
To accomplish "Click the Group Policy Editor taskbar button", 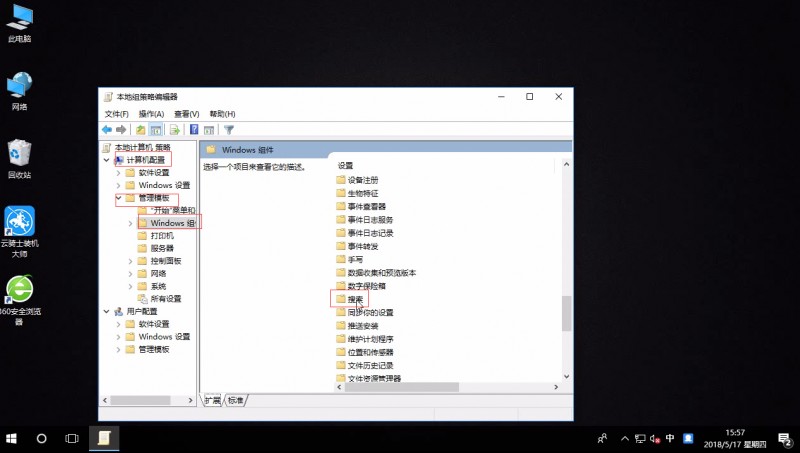I will 104,438.
